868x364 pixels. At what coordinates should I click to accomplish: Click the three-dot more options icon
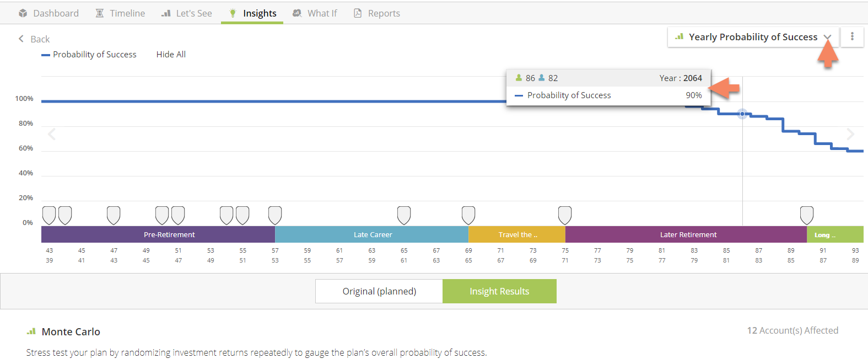point(852,36)
